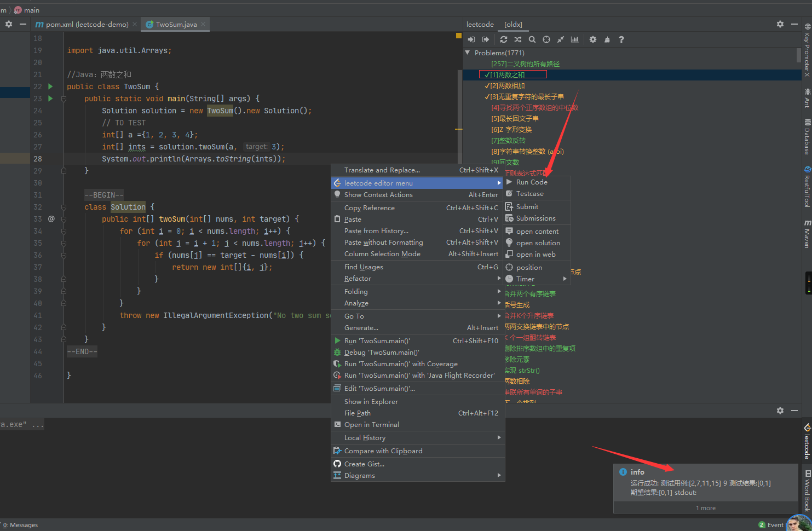Click the clear cache broom icon
This screenshot has width=812, height=531.
[607, 39]
